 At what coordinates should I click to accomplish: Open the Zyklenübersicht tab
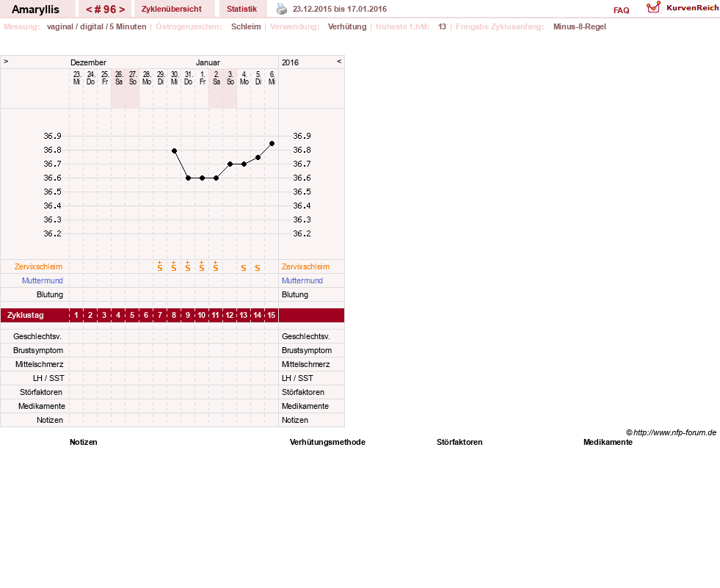[171, 10]
